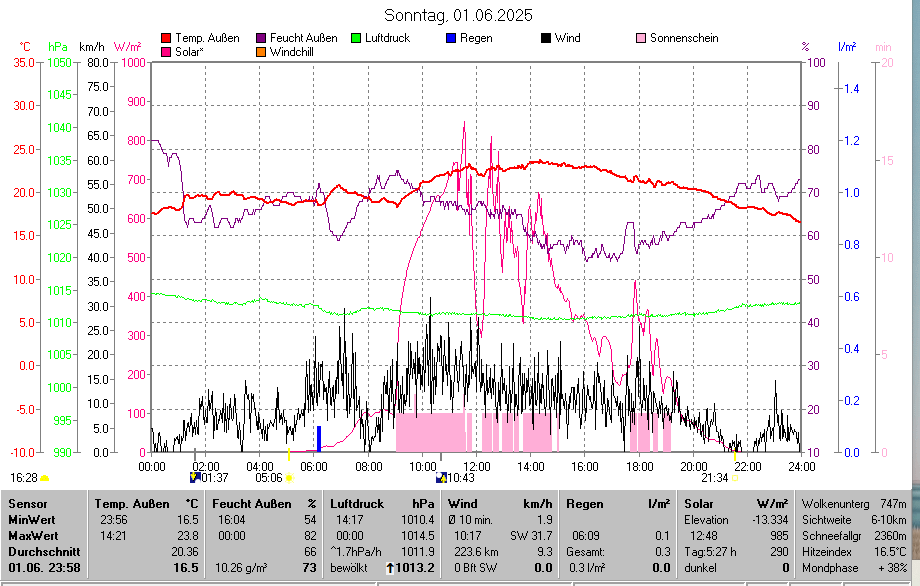920x586 pixels.
Task: Click the Wind table header
Action: [463, 504]
